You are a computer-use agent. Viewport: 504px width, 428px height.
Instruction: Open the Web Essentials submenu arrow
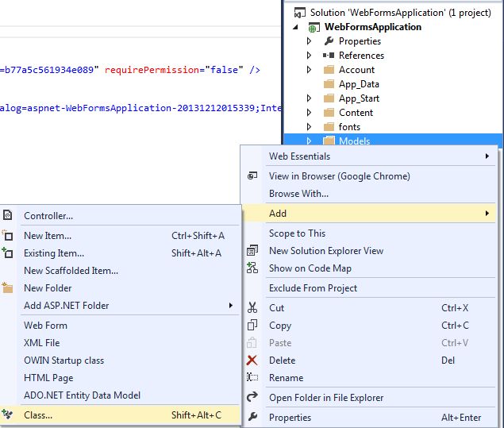tap(487, 156)
